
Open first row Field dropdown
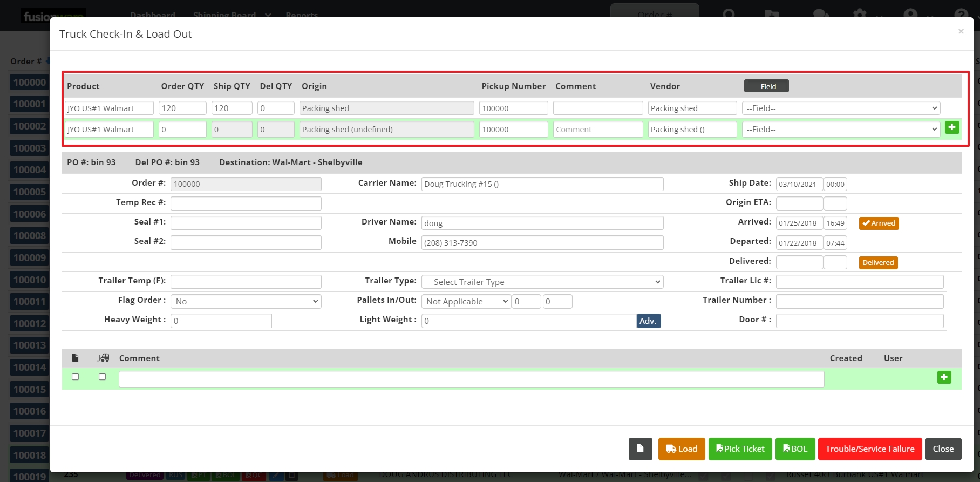pyautogui.click(x=841, y=108)
